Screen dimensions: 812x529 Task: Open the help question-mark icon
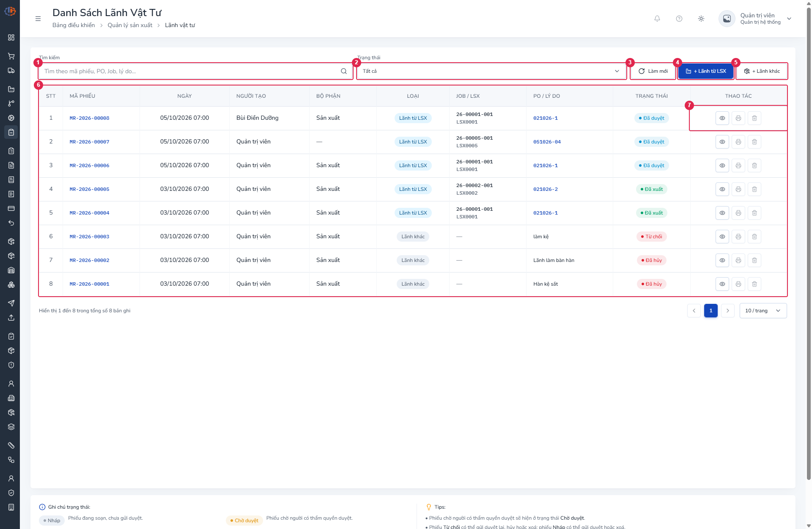pyautogui.click(x=679, y=19)
